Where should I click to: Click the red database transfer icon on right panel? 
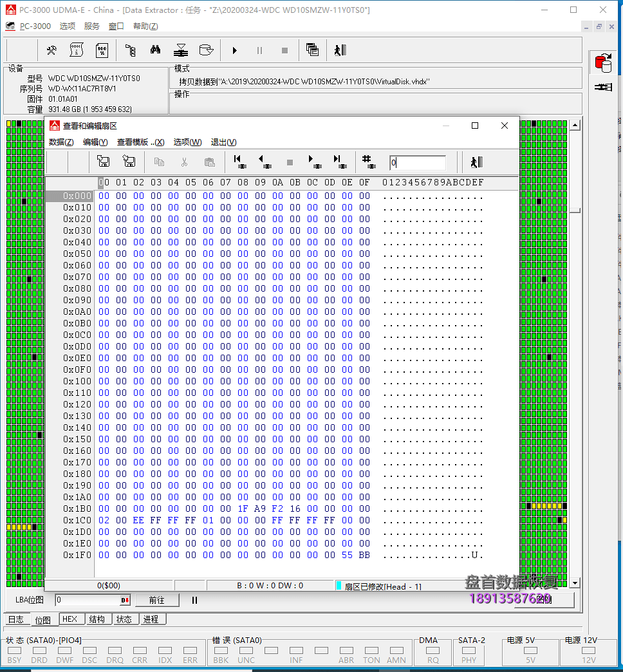point(603,63)
